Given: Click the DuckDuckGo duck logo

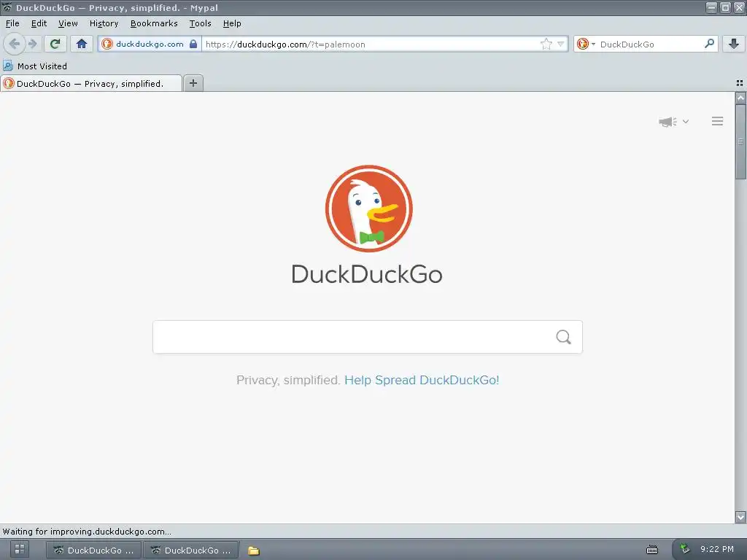Looking at the screenshot, I should (x=368, y=209).
